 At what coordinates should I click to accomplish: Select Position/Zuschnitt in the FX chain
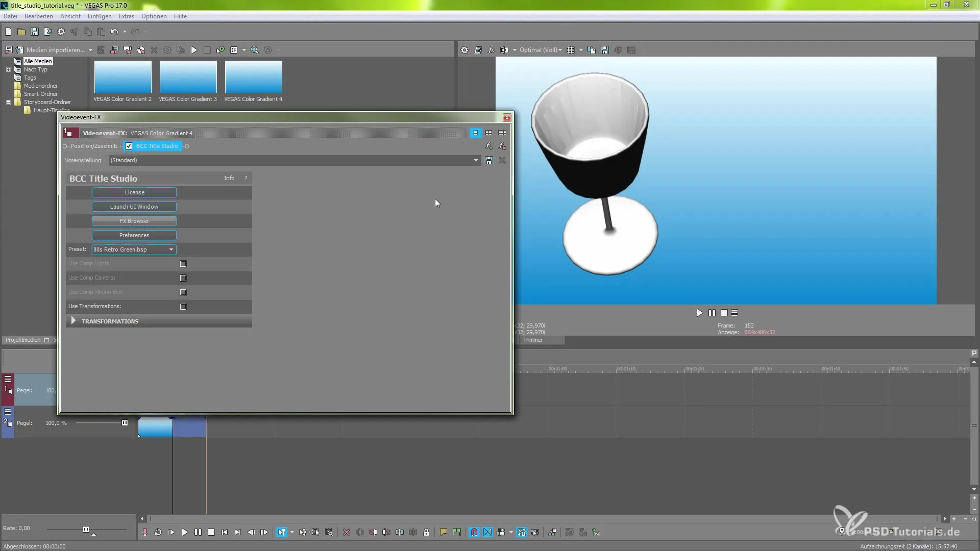(x=94, y=146)
